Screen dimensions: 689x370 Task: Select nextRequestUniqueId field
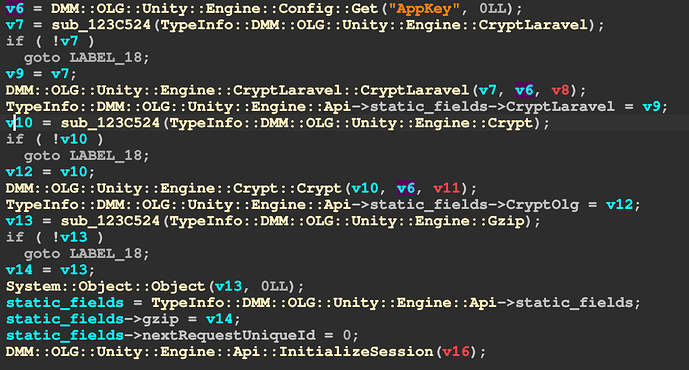[x=229, y=335]
